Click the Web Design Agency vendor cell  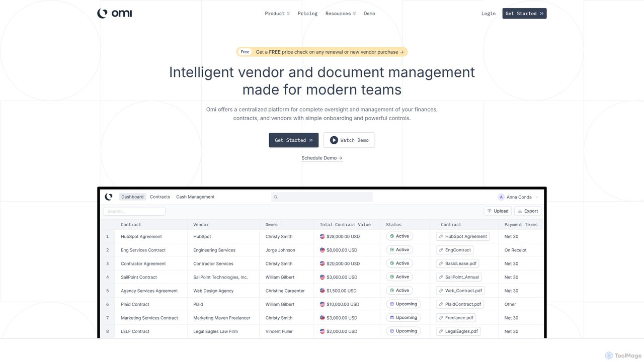[x=213, y=291]
